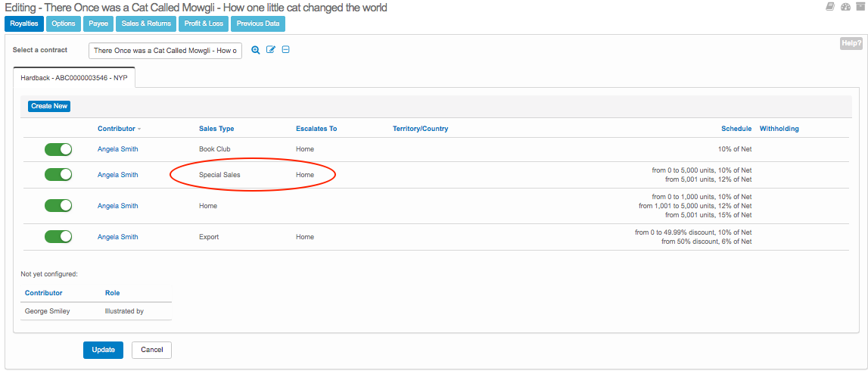Switch to the Sales & Returns tab

point(147,23)
